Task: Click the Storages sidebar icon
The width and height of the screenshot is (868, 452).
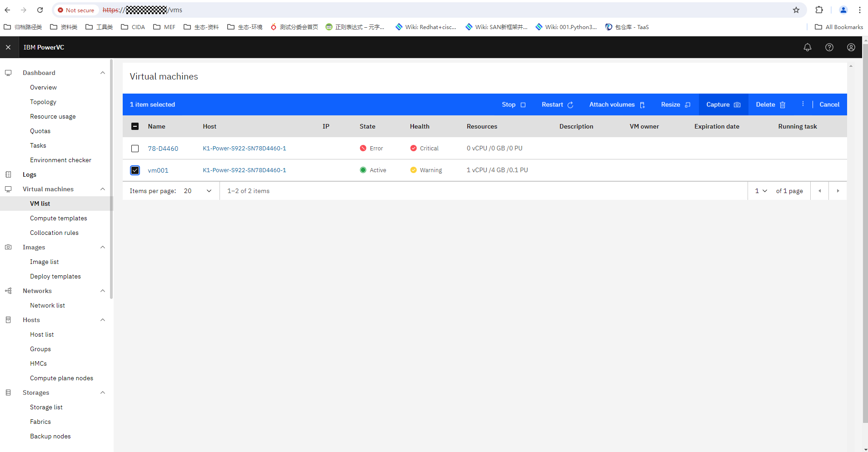Action: pyautogui.click(x=8, y=392)
